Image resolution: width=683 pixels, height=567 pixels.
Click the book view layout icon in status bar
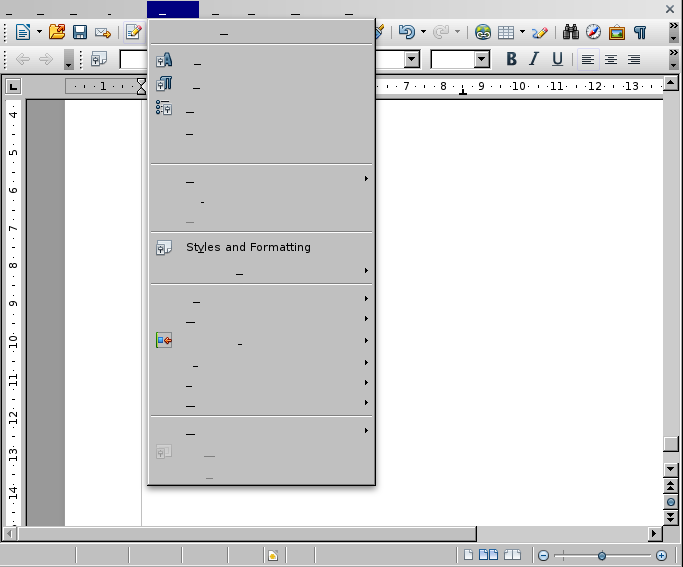[x=512, y=555]
